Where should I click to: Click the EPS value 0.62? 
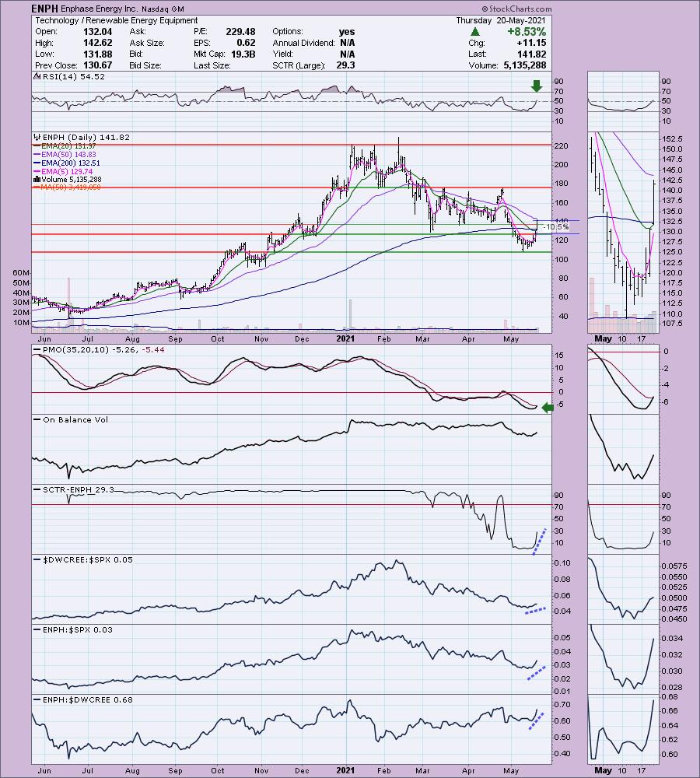(x=247, y=43)
